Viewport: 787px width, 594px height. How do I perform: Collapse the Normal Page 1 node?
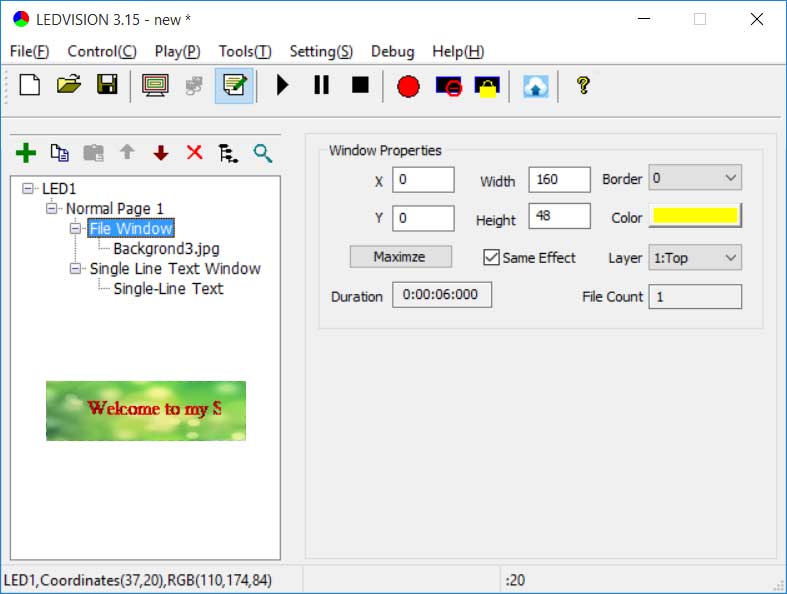[x=51, y=209]
